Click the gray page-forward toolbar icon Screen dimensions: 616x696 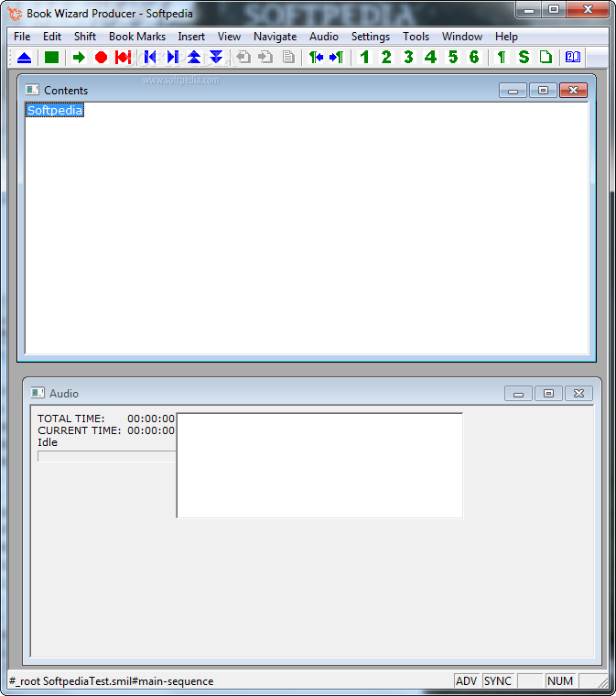[x=265, y=58]
